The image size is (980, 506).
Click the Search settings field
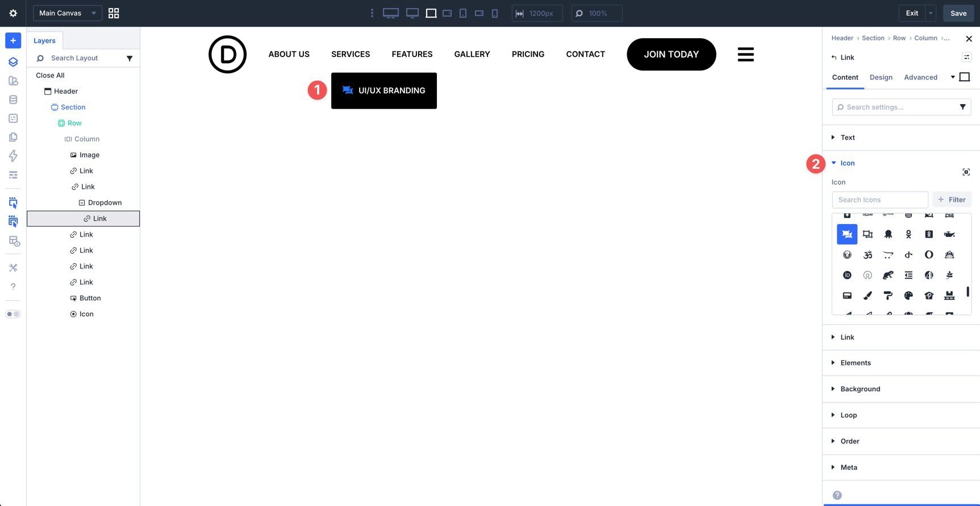[x=901, y=107]
